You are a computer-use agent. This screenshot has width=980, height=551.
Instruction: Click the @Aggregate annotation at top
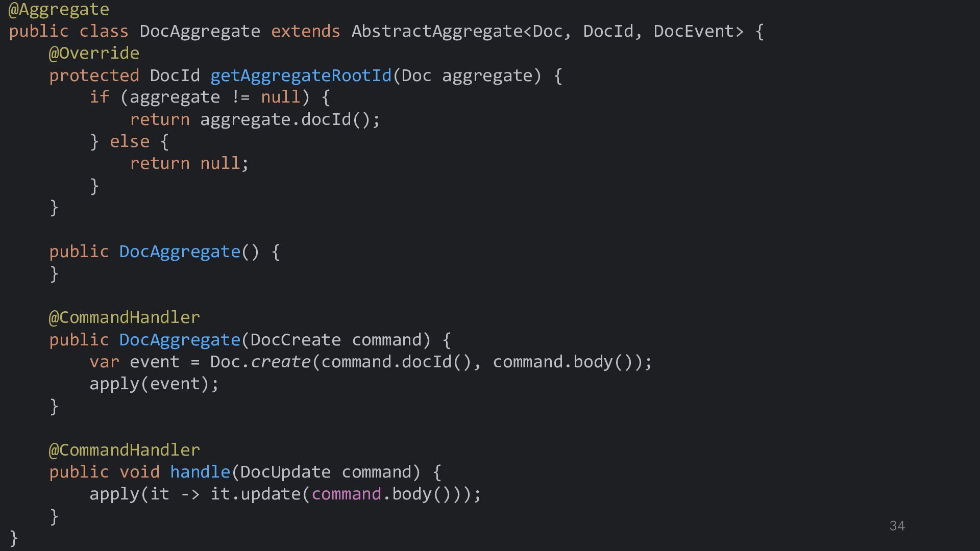tap(59, 10)
